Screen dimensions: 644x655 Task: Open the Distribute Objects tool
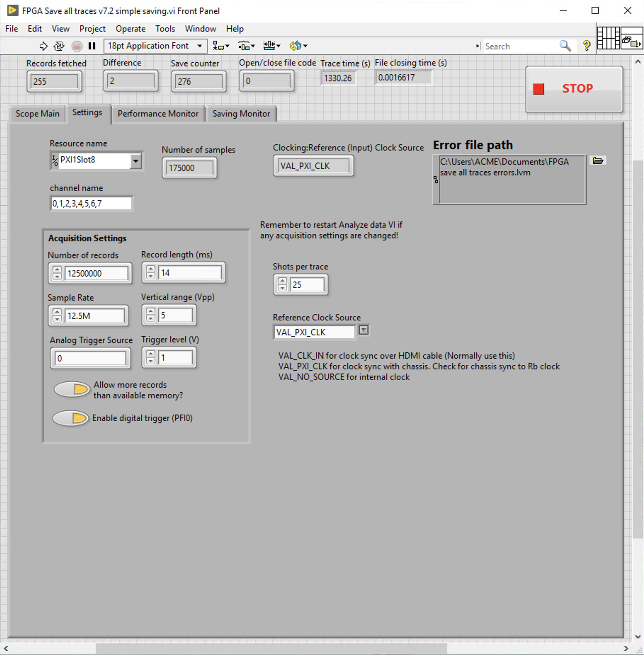246,46
